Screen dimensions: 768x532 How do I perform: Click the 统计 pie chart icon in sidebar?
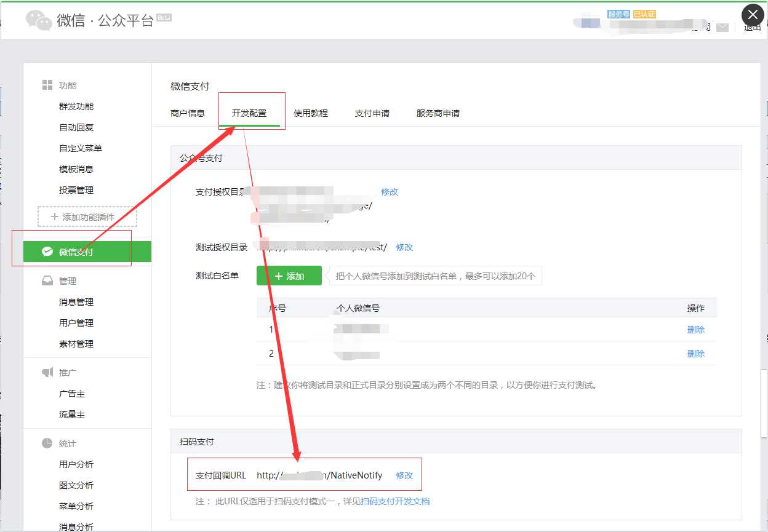[x=47, y=443]
